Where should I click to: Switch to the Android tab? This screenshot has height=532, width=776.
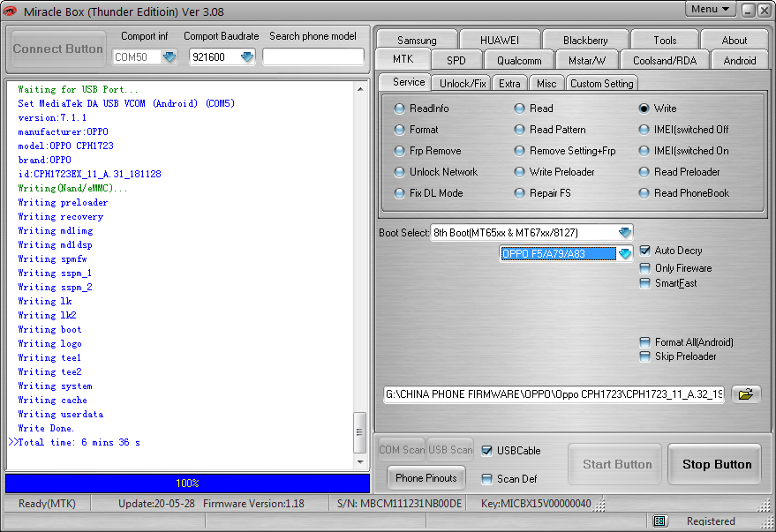coord(740,60)
